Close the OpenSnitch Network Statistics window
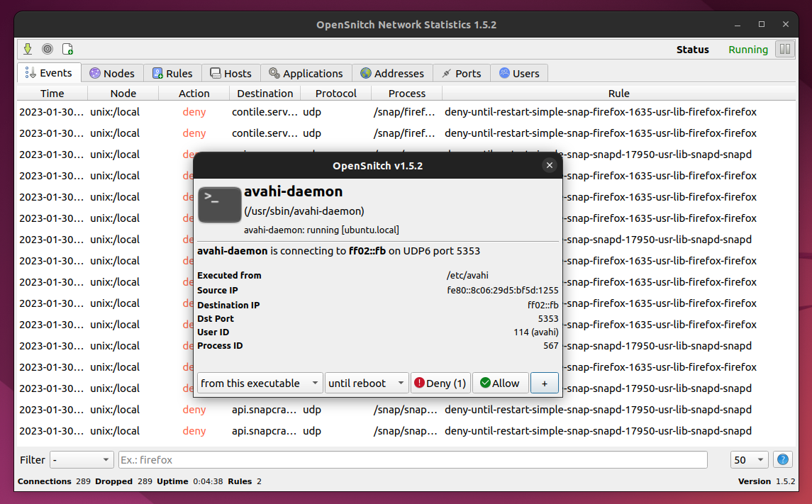The image size is (812, 504). [786, 24]
